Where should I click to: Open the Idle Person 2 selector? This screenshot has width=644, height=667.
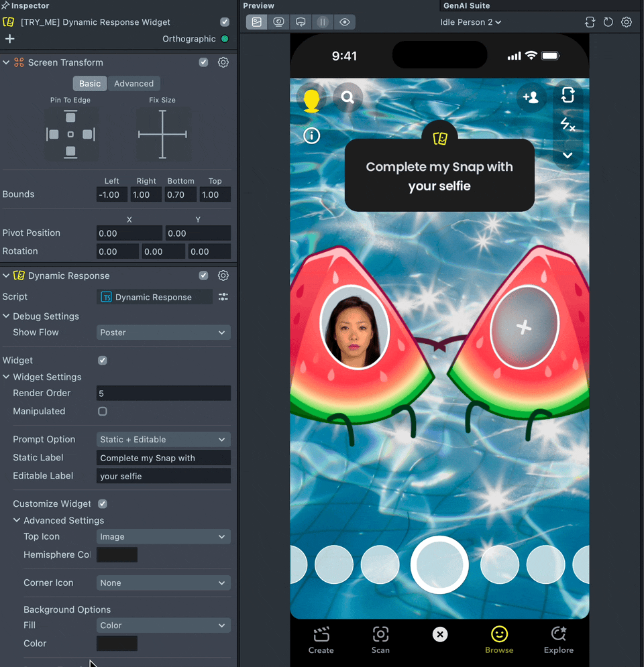471,22
